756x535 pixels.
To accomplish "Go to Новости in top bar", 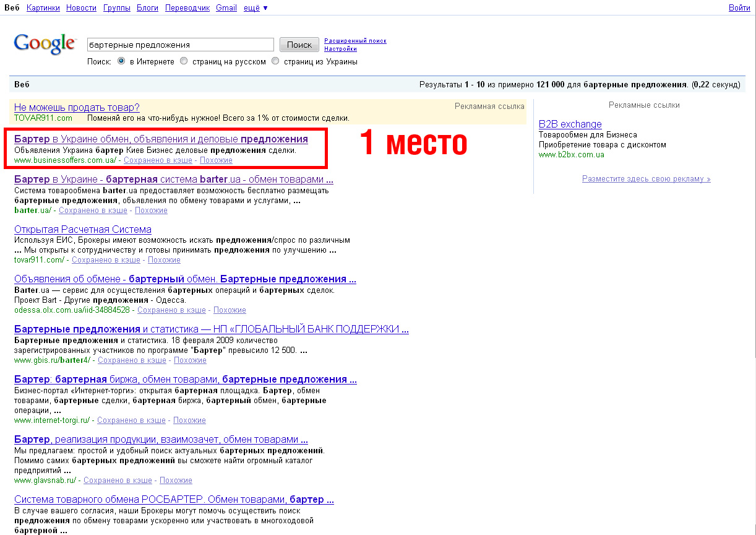I will tap(81, 8).
